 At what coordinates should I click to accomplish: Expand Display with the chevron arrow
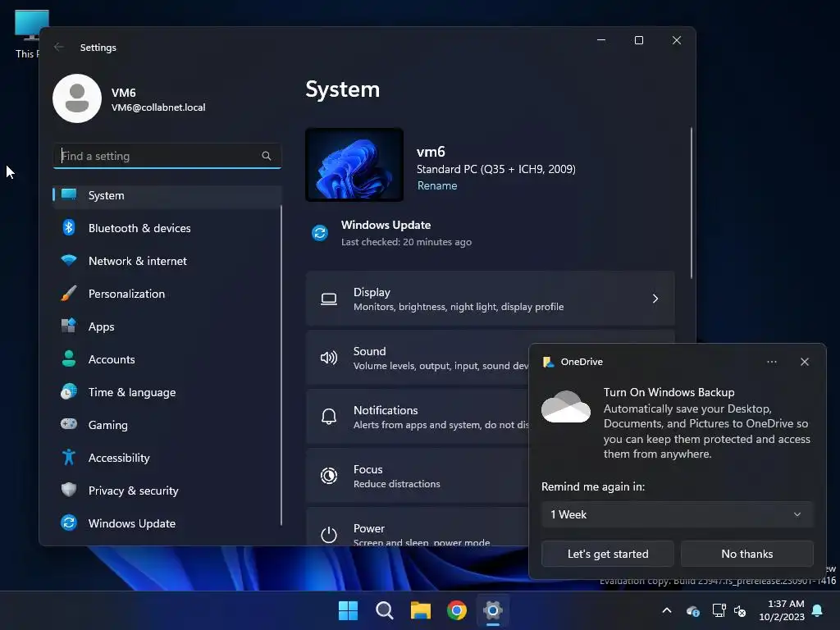pos(655,299)
